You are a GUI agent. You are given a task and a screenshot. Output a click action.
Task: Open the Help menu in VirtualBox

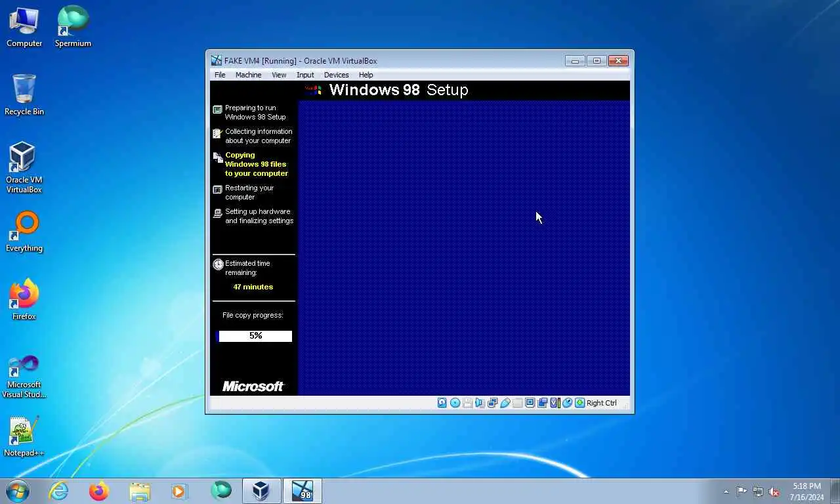366,75
